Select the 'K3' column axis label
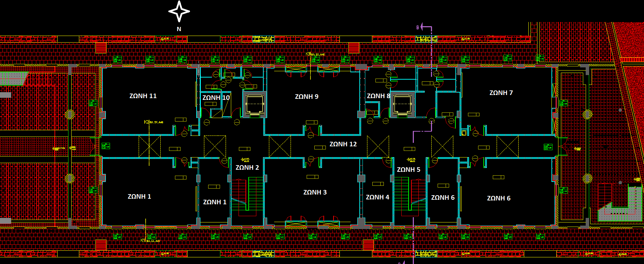644x264 pixels. tap(308, 54)
